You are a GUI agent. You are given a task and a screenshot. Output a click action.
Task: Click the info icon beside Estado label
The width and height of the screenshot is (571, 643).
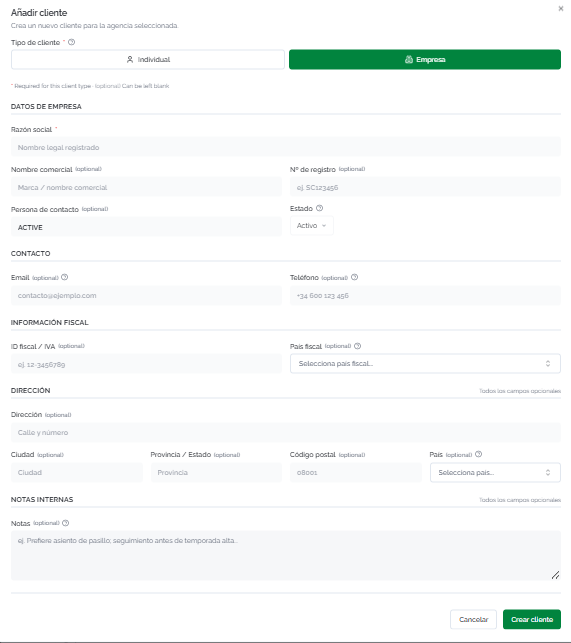320,208
